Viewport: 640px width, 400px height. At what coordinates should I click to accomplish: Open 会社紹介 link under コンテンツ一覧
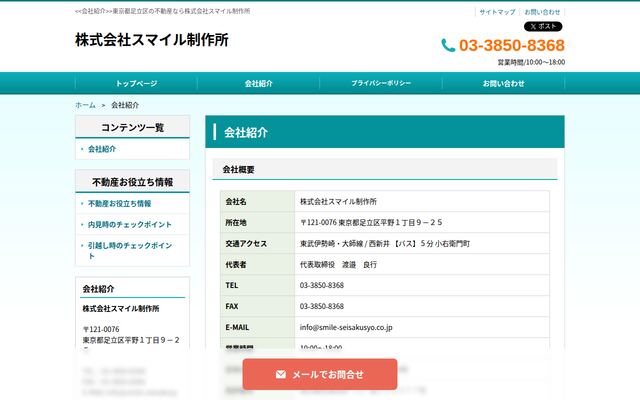(102, 149)
